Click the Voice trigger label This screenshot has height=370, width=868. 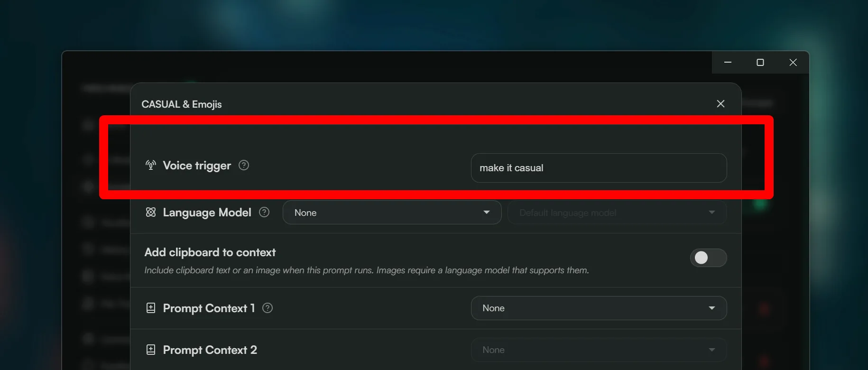[x=197, y=166]
